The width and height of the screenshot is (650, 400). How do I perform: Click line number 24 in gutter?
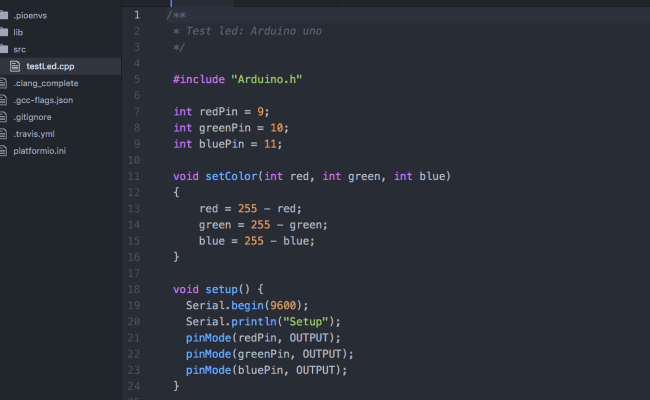click(x=133, y=386)
